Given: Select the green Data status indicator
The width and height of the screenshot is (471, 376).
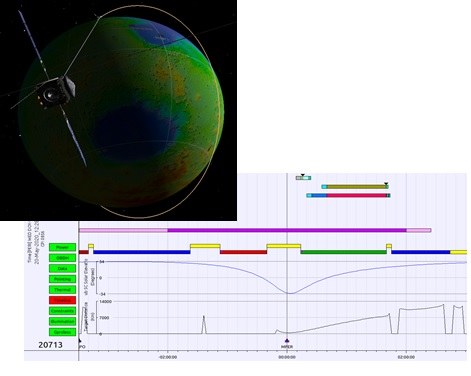Looking at the screenshot, I should 62,269.
